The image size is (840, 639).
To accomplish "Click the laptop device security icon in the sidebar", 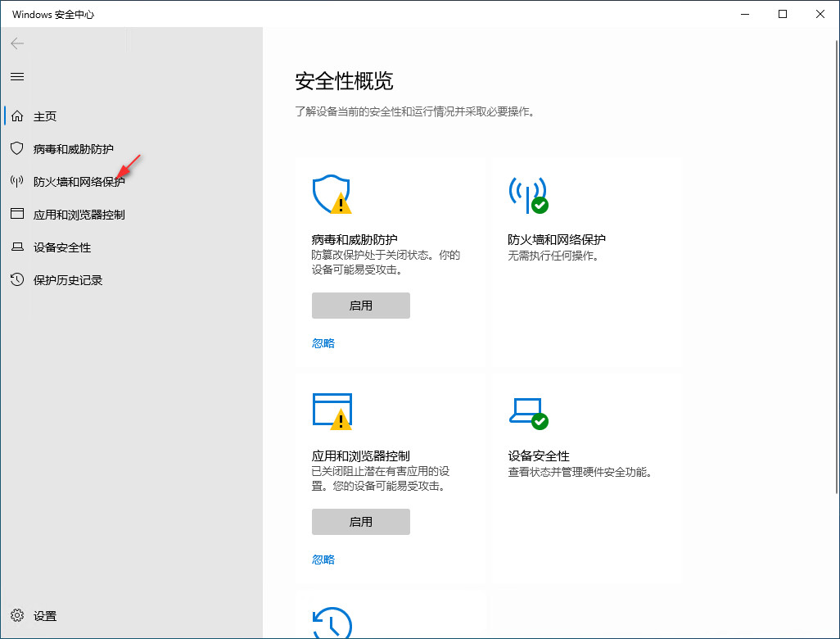I will [17, 247].
